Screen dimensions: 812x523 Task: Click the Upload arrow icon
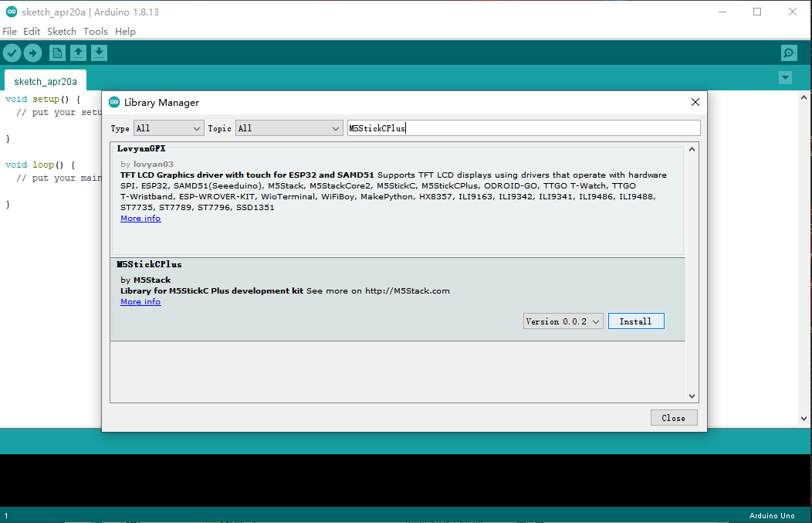click(32, 53)
